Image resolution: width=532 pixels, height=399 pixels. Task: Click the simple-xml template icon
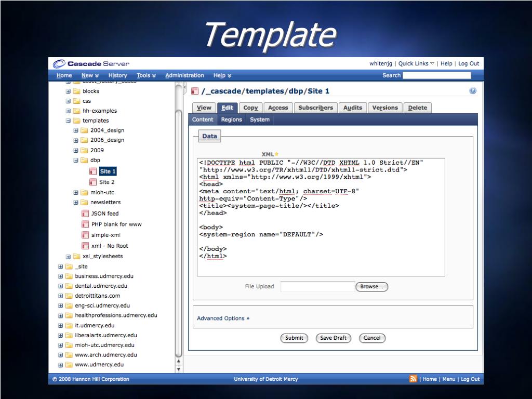coord(85,235)
